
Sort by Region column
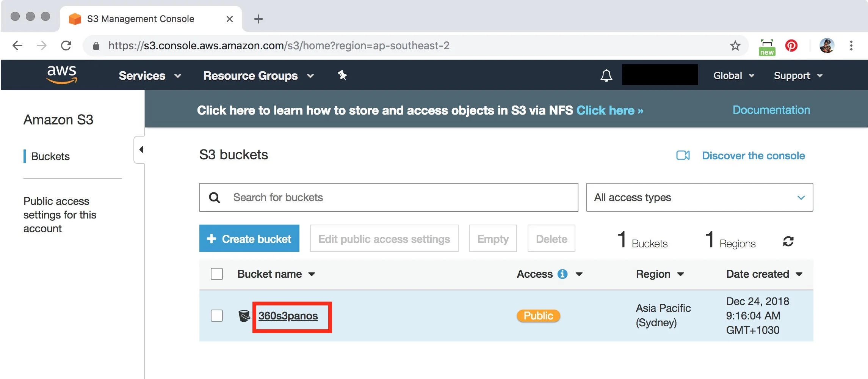pos(660,274)
